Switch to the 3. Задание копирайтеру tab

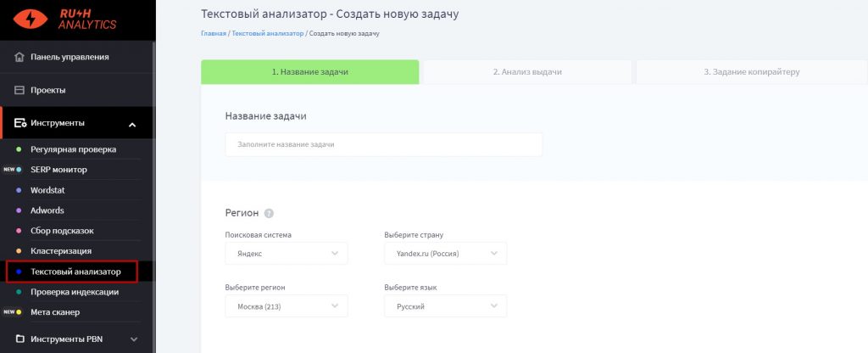(x=752, y=72)
